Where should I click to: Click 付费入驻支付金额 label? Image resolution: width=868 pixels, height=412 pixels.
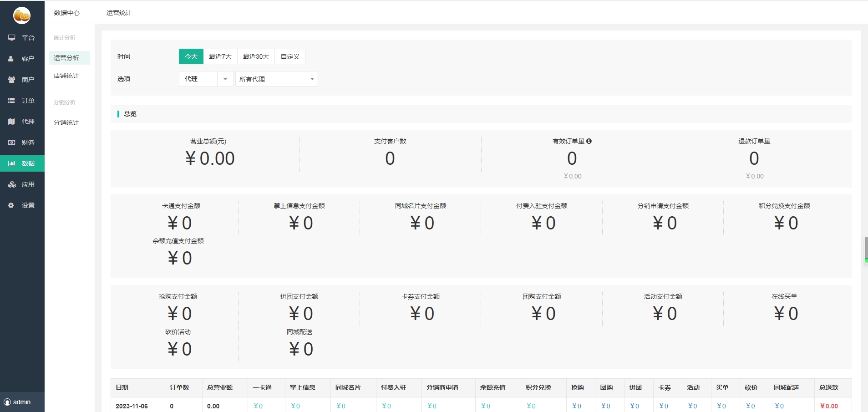(542, 206)
